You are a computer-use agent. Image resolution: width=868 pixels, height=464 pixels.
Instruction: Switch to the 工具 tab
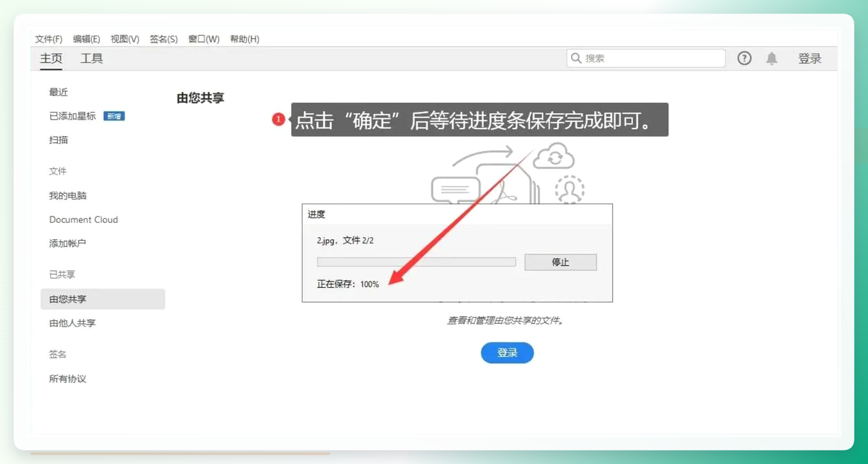coord(92,58)
